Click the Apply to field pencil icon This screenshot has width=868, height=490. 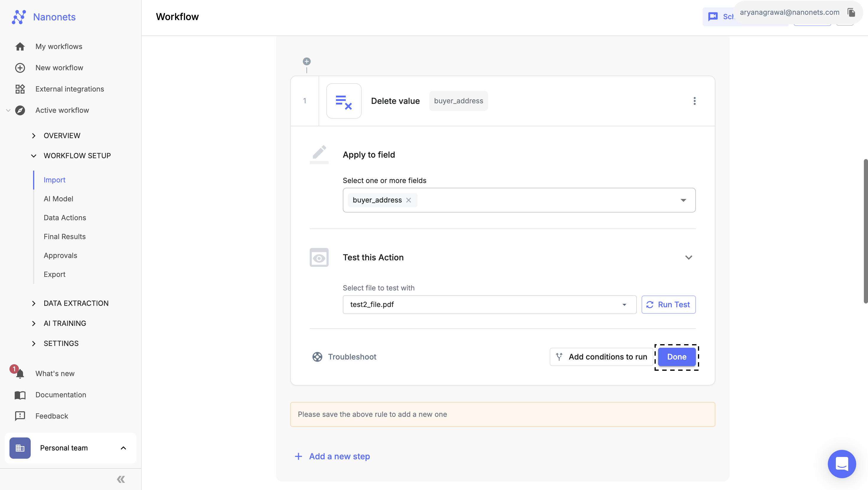[x=319, y=154]
